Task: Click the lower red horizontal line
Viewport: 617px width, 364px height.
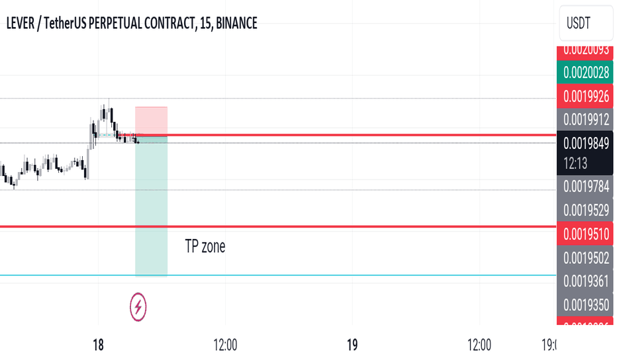Action: tap(278, 226)
